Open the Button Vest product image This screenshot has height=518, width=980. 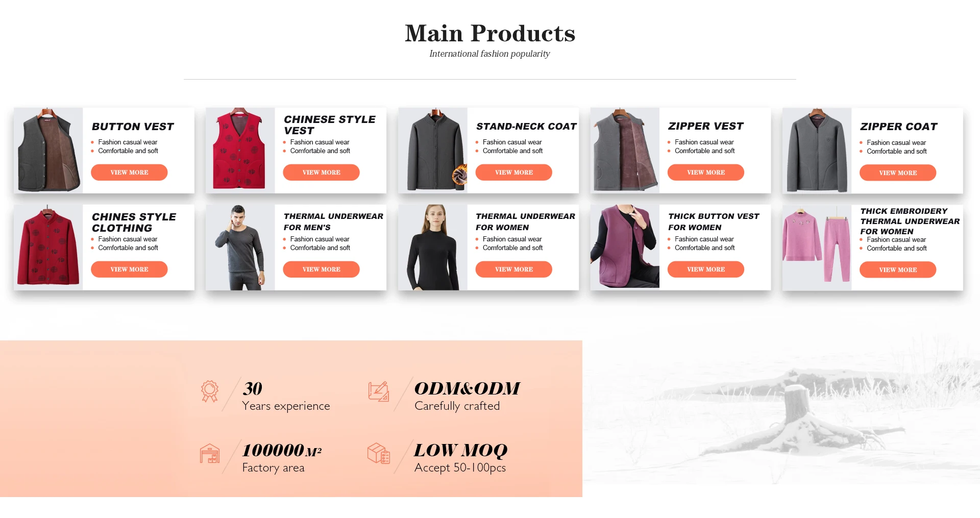48,150
